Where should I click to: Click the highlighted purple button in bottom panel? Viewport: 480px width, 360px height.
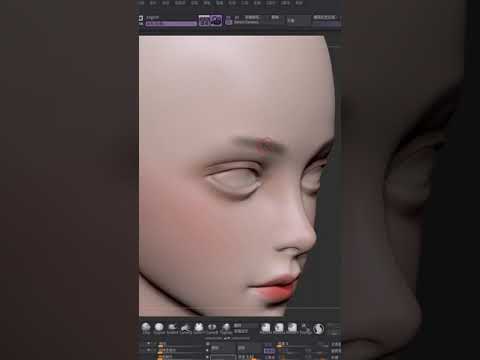(269, 351)
